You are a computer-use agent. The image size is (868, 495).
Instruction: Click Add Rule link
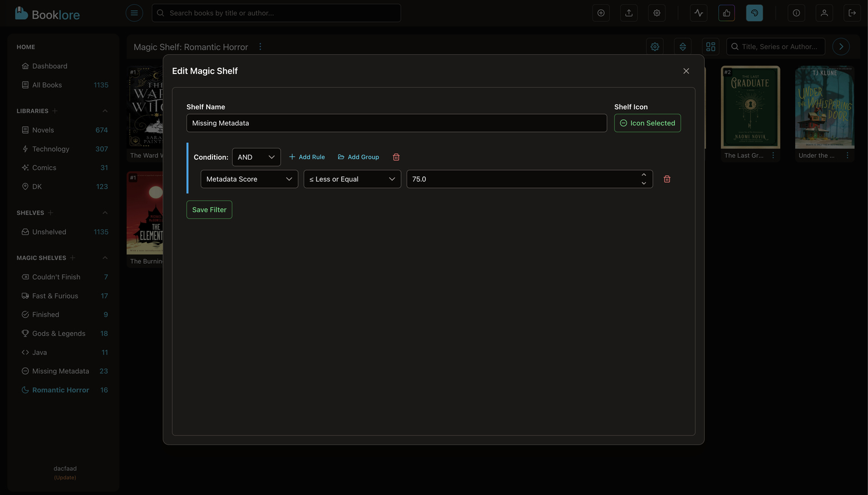307,157
